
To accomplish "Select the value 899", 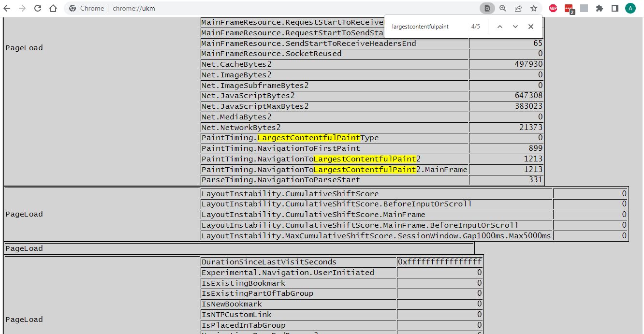I will point(536,148).
